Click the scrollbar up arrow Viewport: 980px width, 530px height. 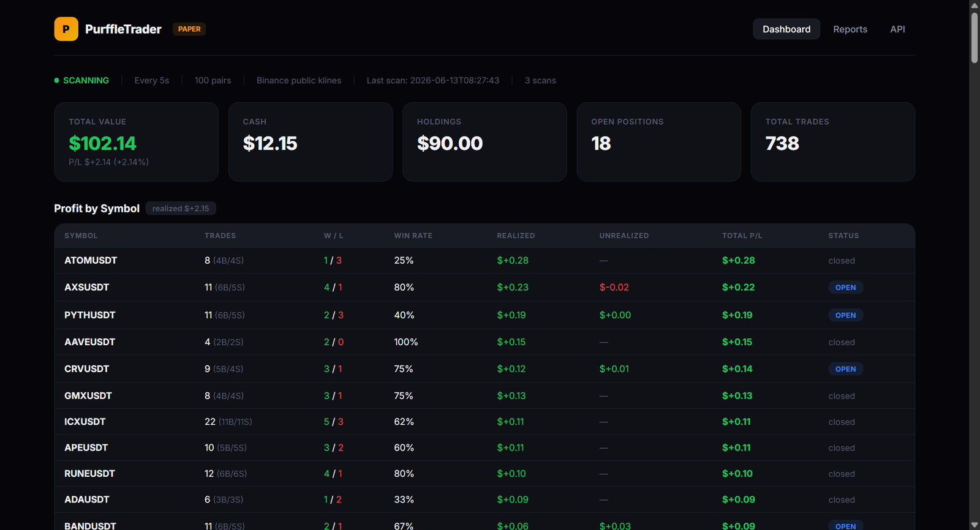[974, 5]
